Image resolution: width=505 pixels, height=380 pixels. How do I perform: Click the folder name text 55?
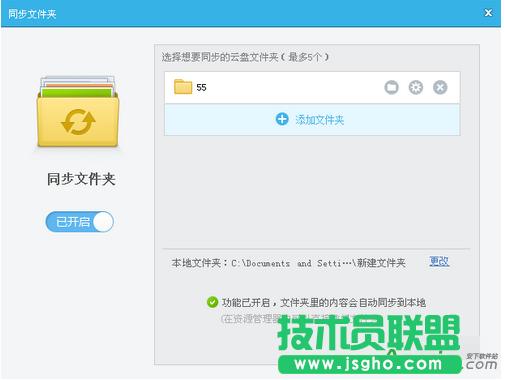tap(201, 88)
